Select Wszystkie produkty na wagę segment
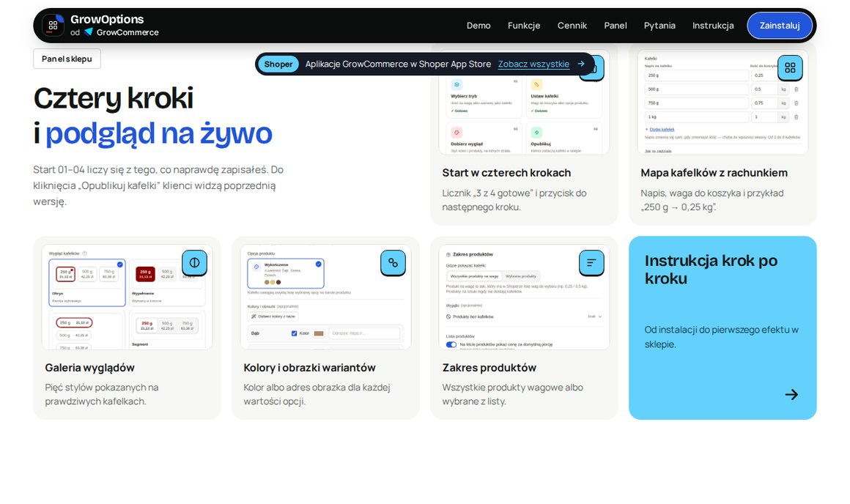The image size is (850, 504). pyautogui.click(x=474, y=276)
